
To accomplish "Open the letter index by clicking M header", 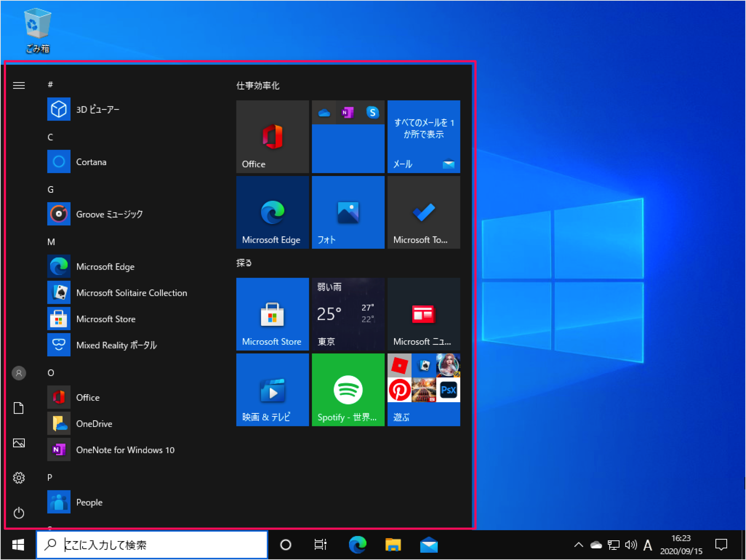I will coord(51,242).
